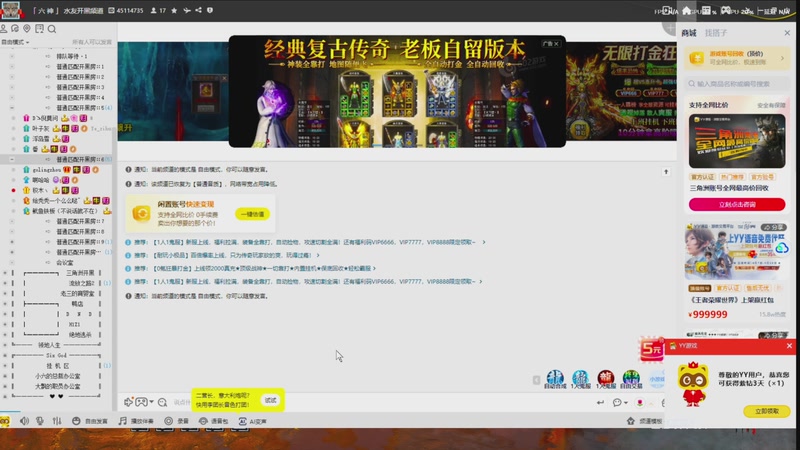Open the audio mixer sliders icon
This screenshot has width=800, height=450.
(x=57, y=421)
